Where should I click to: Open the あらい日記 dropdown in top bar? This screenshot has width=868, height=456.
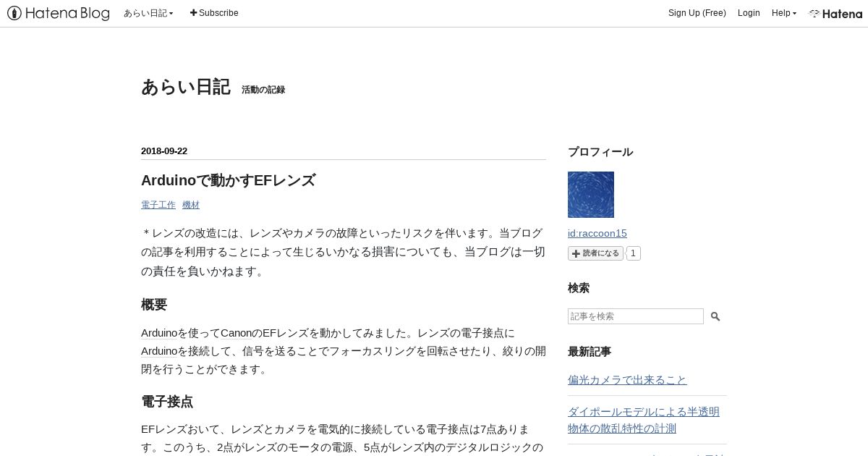tap(148, 13)
